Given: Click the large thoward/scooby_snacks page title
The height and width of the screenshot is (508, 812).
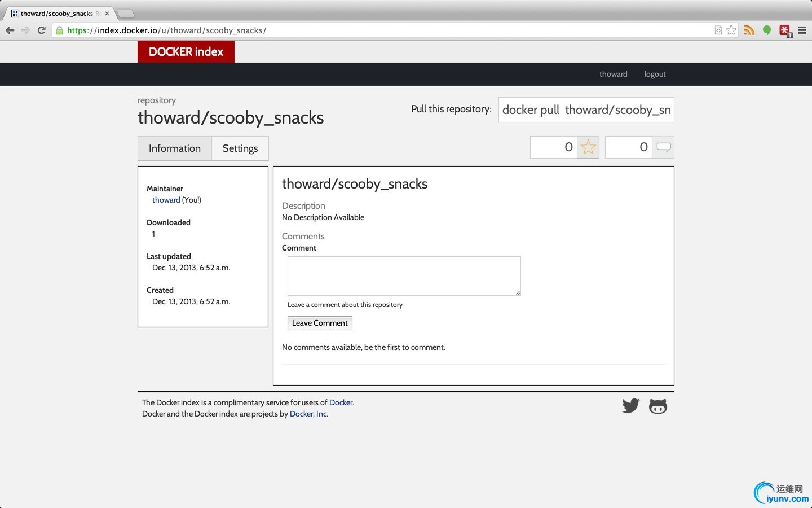Looking at the screenshot, I should point(231,117).
